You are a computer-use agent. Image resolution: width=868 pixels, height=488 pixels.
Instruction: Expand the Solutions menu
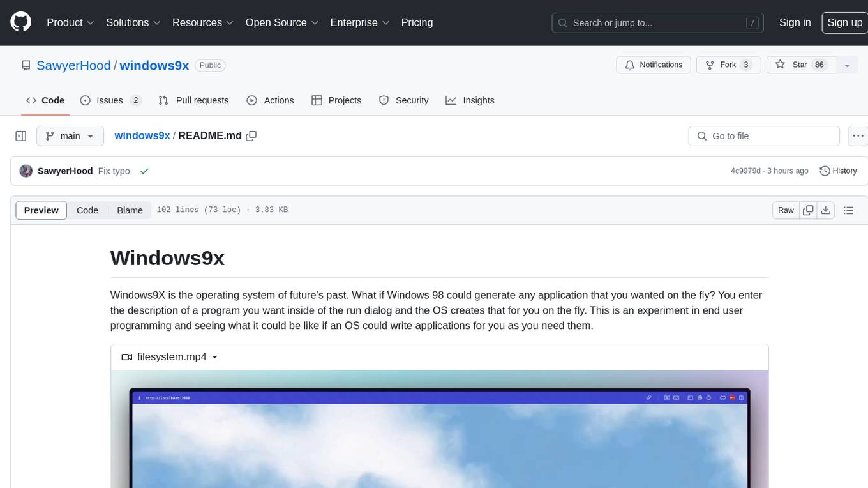tap(133, 22)
